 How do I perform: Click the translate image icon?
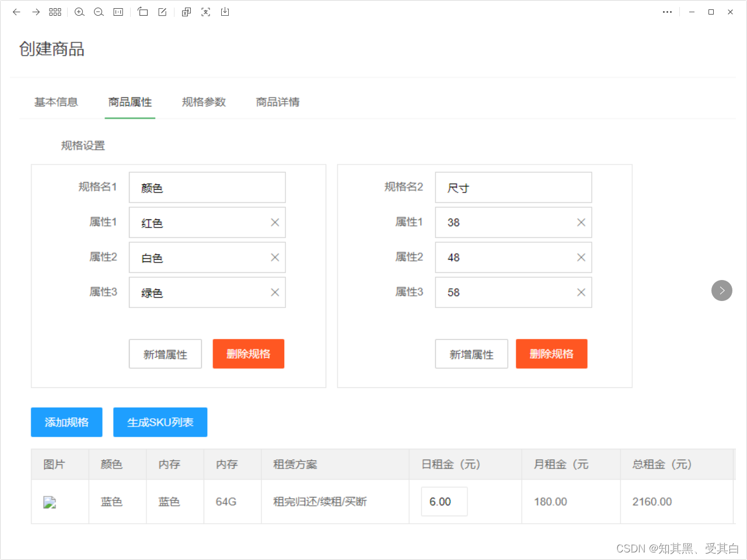[x=186, y=12]
